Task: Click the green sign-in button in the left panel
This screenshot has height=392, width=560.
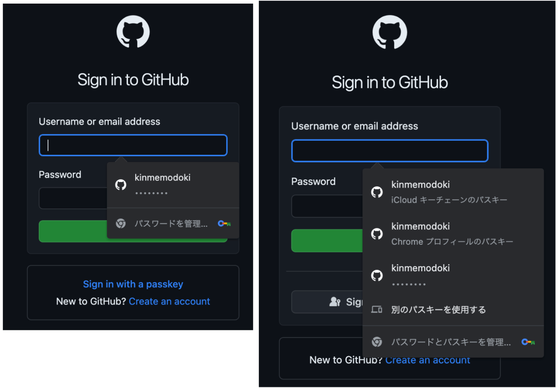Action: 73,231
